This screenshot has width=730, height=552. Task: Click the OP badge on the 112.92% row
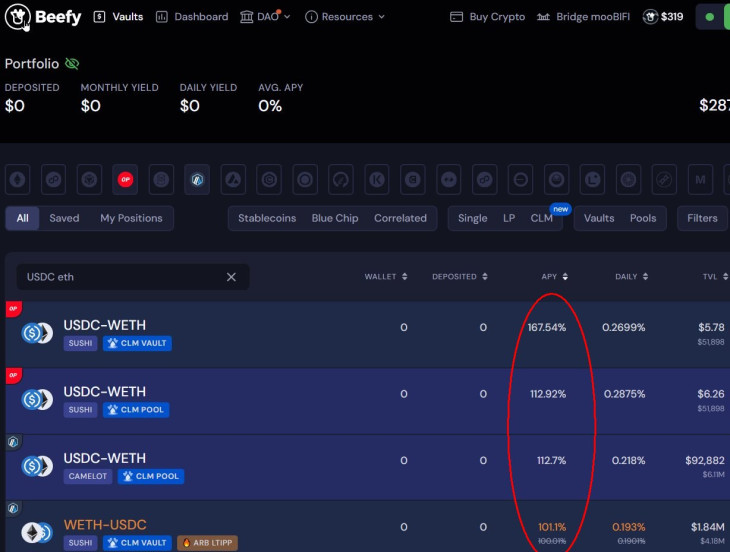pos(13,375)
